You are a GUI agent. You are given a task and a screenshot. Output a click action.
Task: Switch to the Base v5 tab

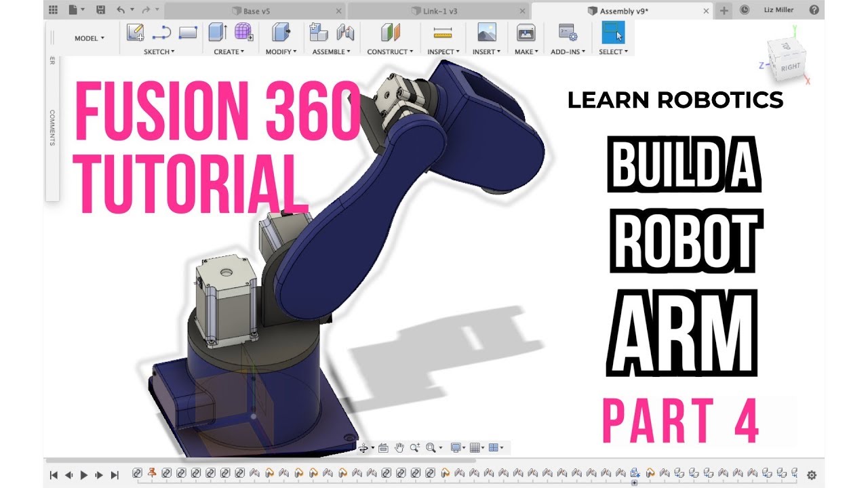[254, 11]
